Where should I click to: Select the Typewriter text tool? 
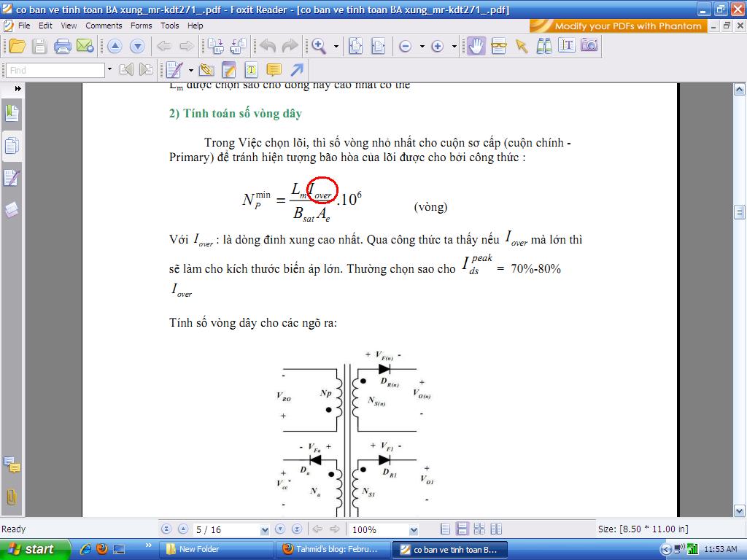[251, 70]
